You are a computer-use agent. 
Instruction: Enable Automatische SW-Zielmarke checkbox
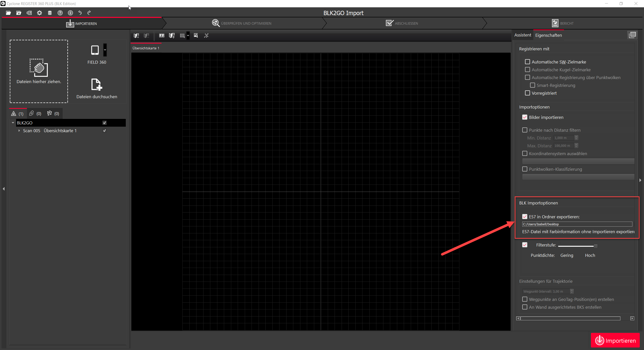(528, 62)
